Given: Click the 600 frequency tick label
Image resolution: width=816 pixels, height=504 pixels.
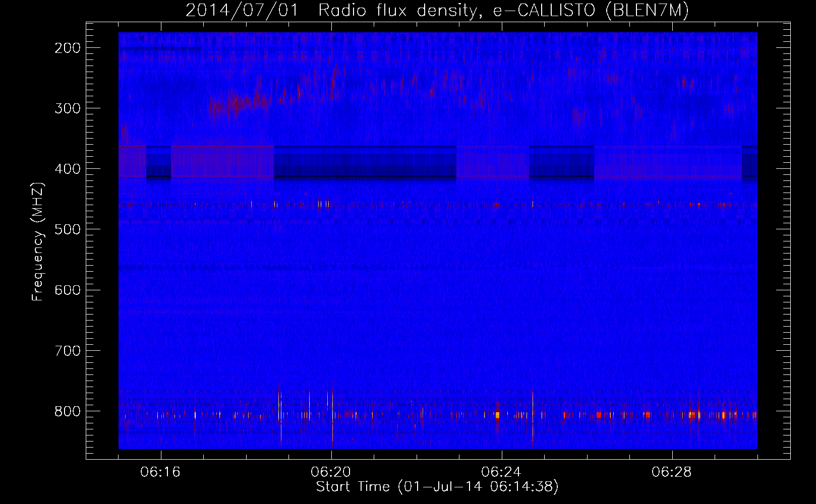Looking at the screenshot, I should (x=68, y=290).
